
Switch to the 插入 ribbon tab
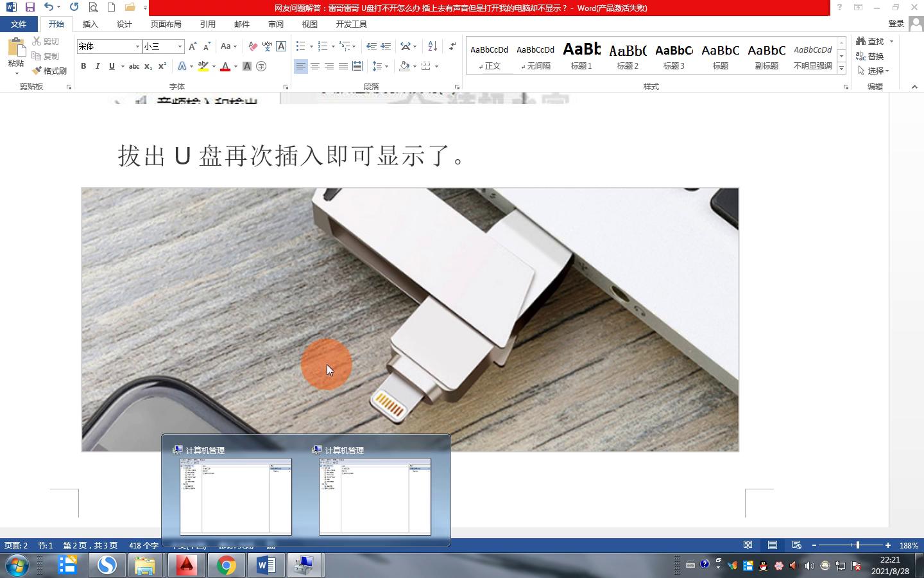pos(90,24)
